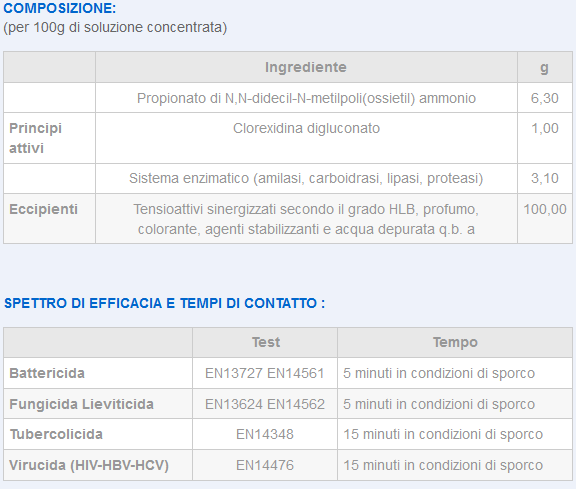Select the Test column header
The width and height of the screenshot is (576, 489).
[x=265, y=342]
